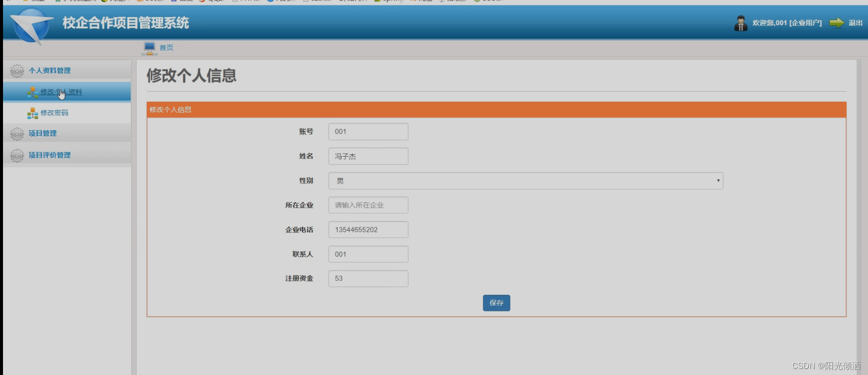868x375 pixels.
Task: Click the orange 修改个人信息 panel header
Action: (x=496, y=110)
